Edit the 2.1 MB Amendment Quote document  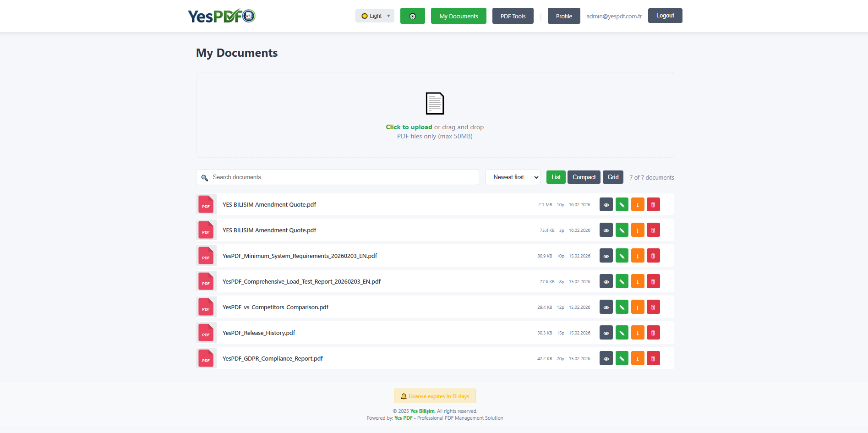pos(622,205)
